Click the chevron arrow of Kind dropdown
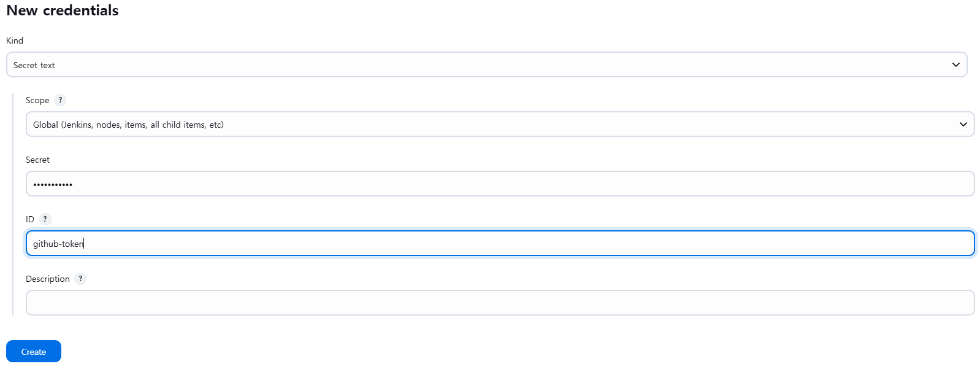This screenshot has height=377, width=980. click(955, 65)
